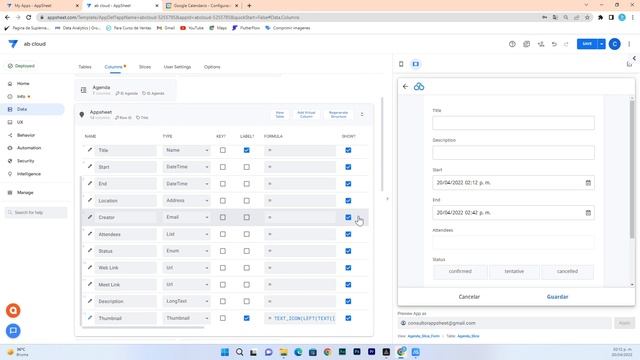Click the cloud sync icon in preview
Screen dimensions: 640x360
click(x=419, y=87)
